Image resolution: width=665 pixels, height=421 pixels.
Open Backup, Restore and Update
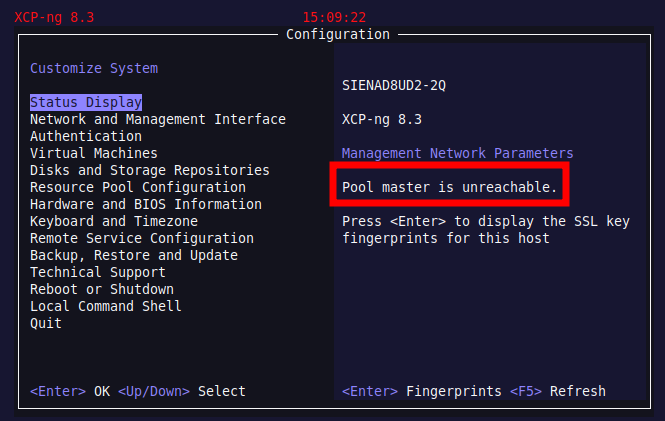tap(134, 255)
